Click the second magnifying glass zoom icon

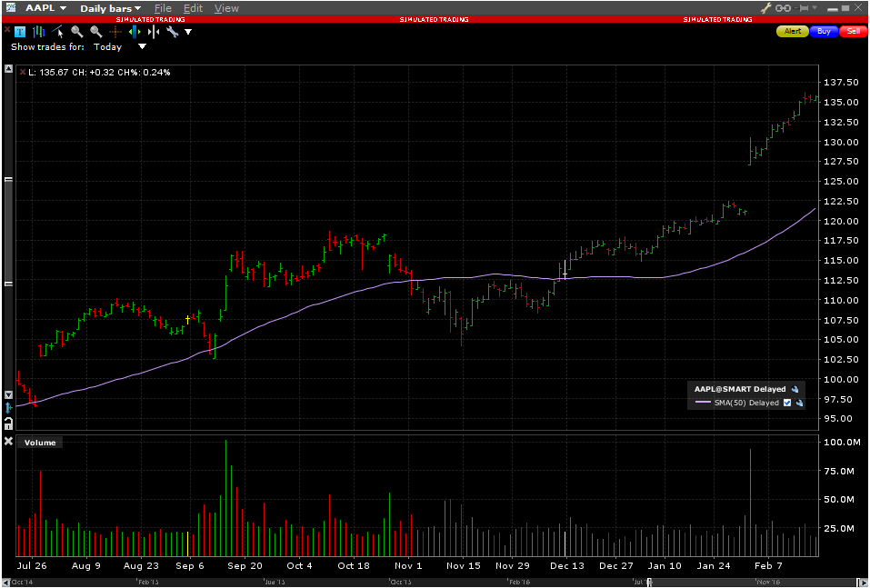pyautogui.click(x=96, y=32)
